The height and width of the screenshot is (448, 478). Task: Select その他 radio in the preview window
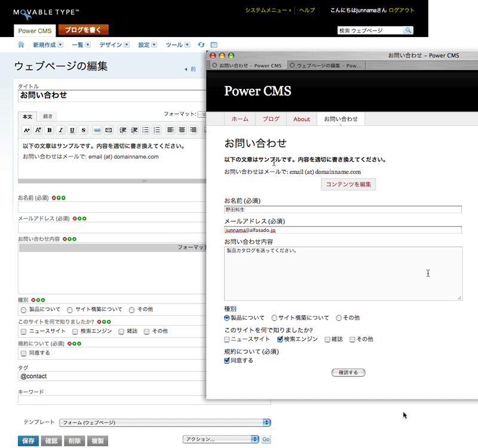coord(339,318)
